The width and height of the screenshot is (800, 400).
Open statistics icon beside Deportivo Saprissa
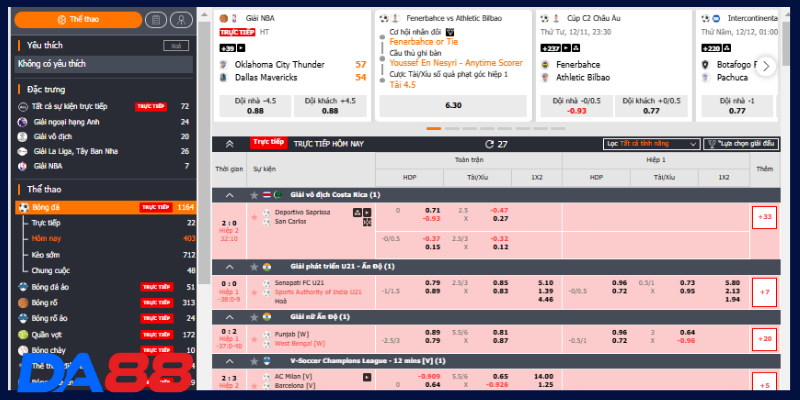coord(357,212)
